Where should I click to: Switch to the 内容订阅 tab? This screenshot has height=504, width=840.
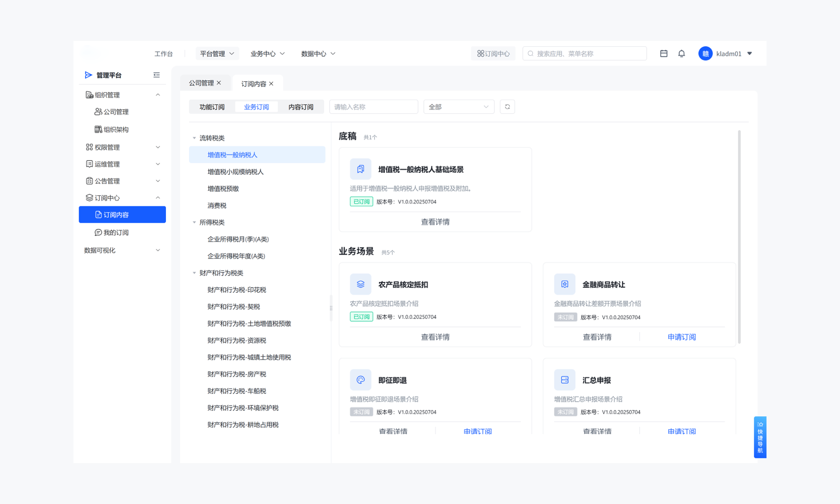301,107
